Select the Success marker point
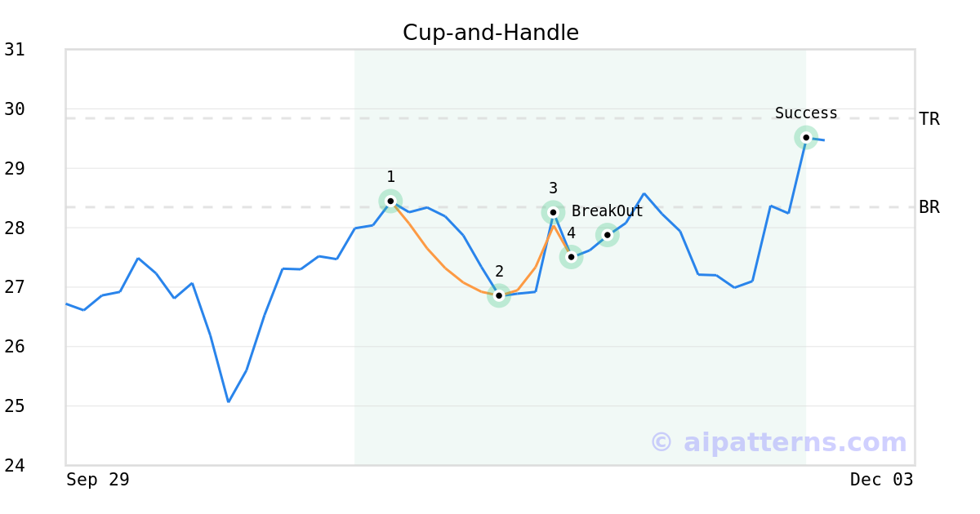Viewport: 980px width, 514px height. (x=806, y=137)
